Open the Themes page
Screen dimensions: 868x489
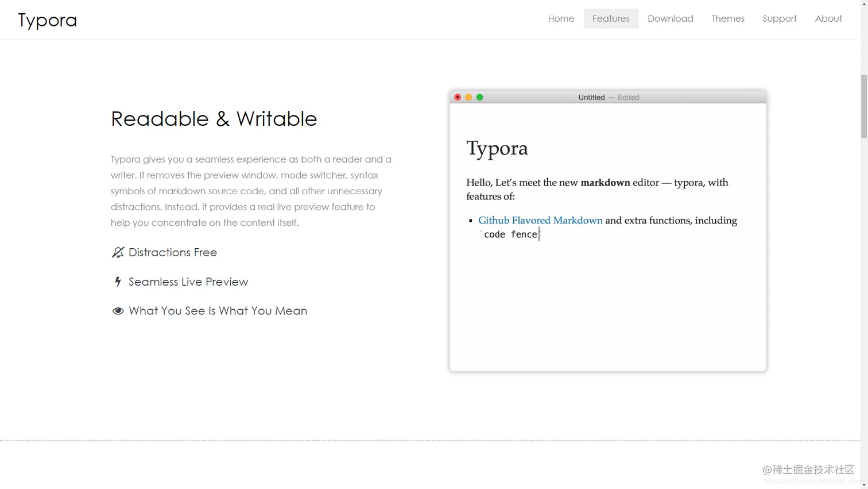click(727, 18)
